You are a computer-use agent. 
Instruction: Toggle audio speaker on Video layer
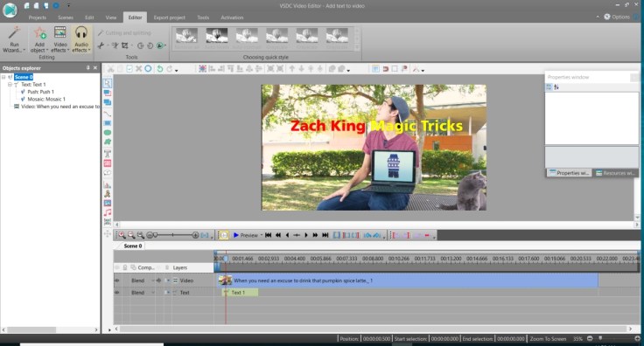coord(158,280)
